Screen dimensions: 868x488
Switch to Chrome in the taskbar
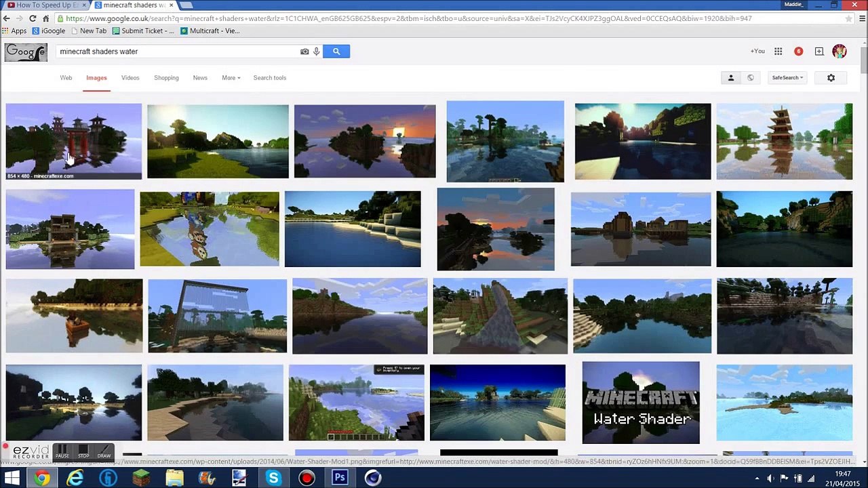tap(42, 479)
